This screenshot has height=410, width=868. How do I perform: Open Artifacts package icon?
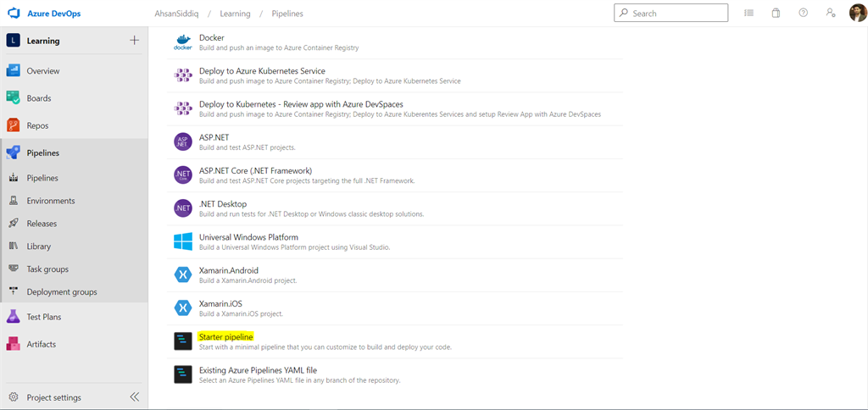[x=14, y=344]
